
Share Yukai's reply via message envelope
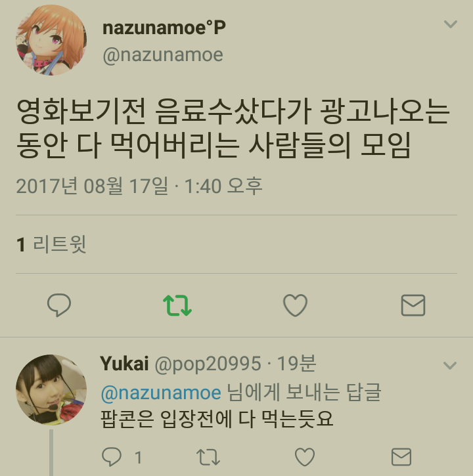click(401, 457)
